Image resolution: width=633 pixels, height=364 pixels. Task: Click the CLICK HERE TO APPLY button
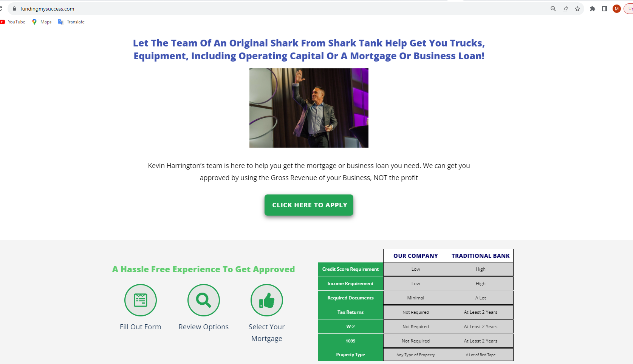click(x=309, y=205)
